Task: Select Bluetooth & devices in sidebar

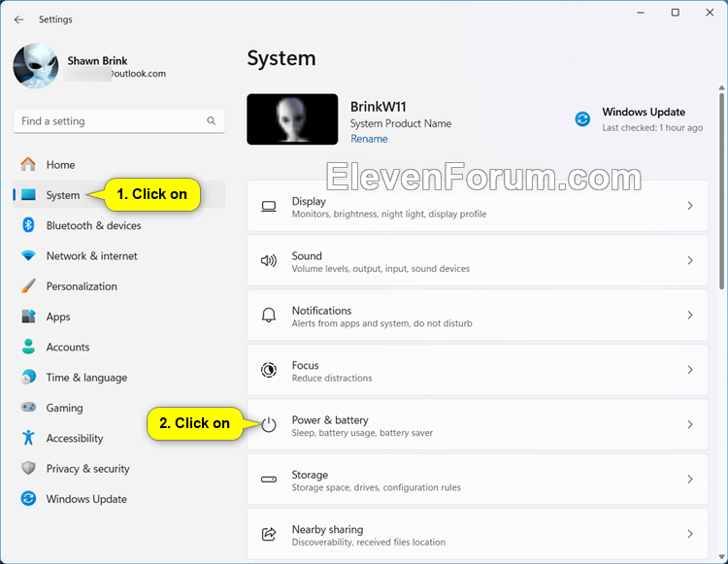Action: coord(118,225)
